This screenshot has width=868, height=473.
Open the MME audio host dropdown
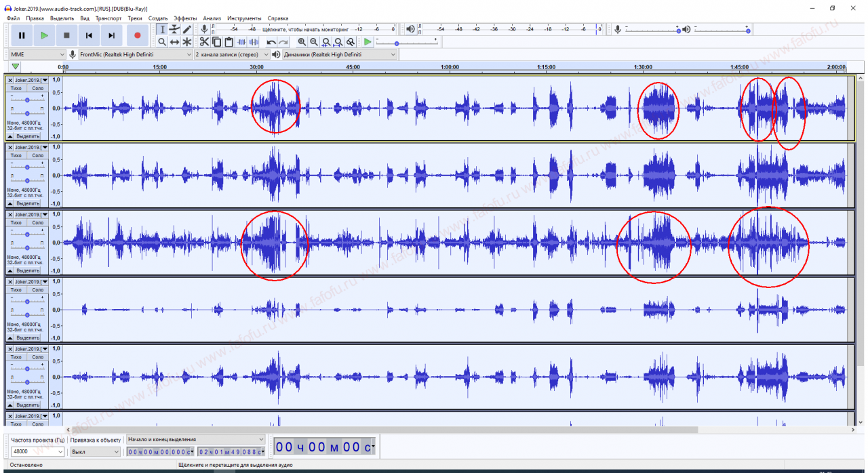tap(37, 54)
